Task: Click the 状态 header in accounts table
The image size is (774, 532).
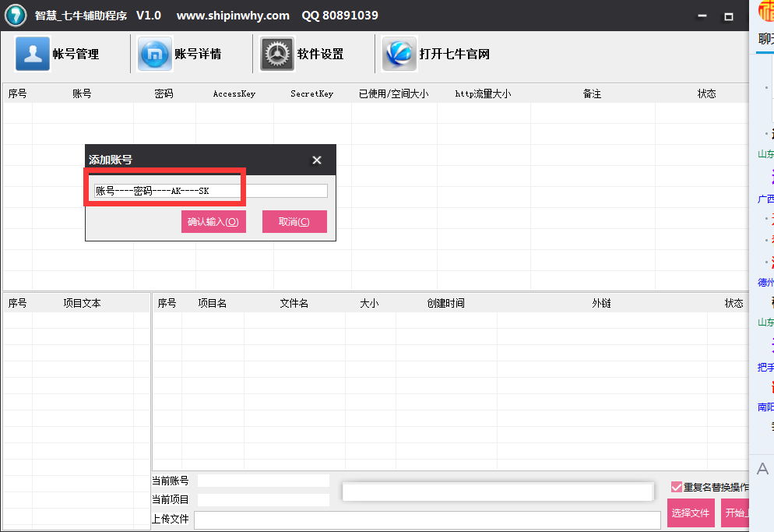Action: (x=706, y=93)
